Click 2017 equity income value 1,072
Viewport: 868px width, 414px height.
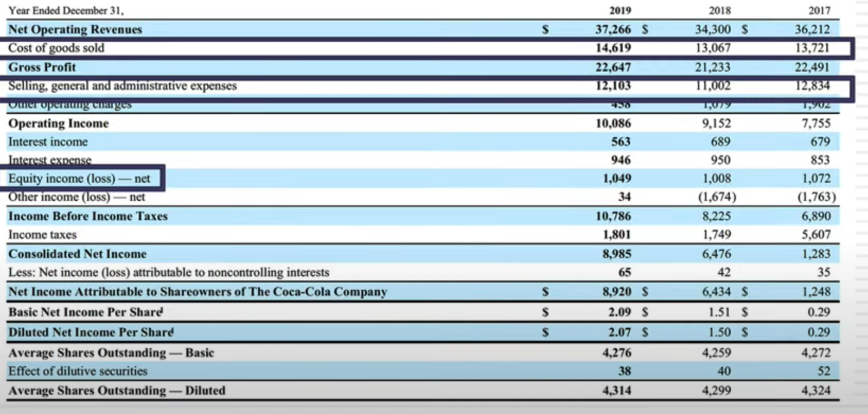click(816, 179)
